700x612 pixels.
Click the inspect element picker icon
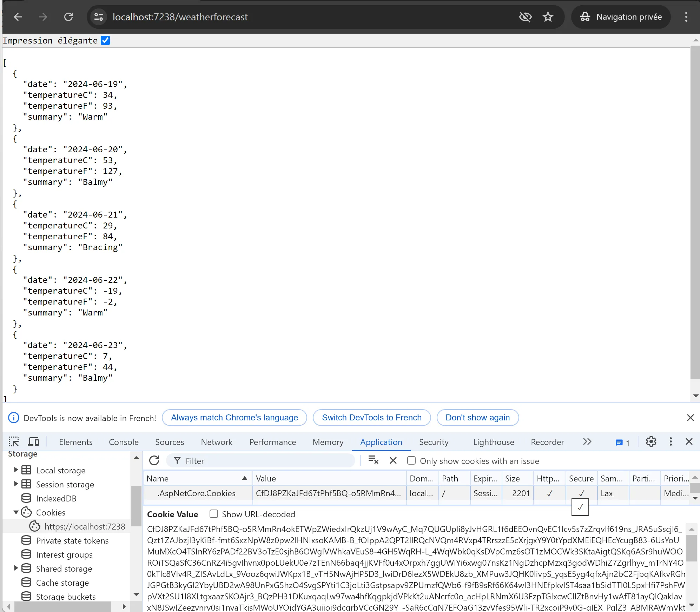[x=14, y=442]
